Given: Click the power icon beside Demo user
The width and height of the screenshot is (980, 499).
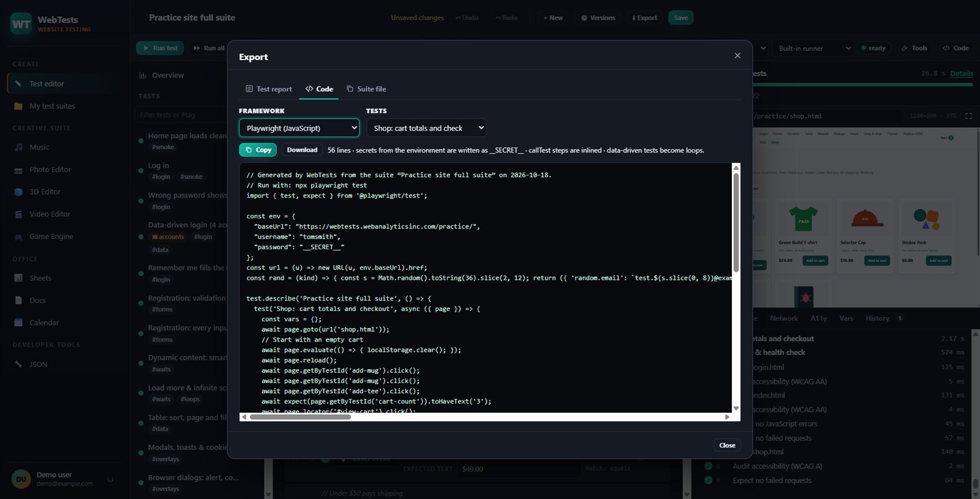Looking at the screenshot, I should pyautogui.click(x=110, y=479).
